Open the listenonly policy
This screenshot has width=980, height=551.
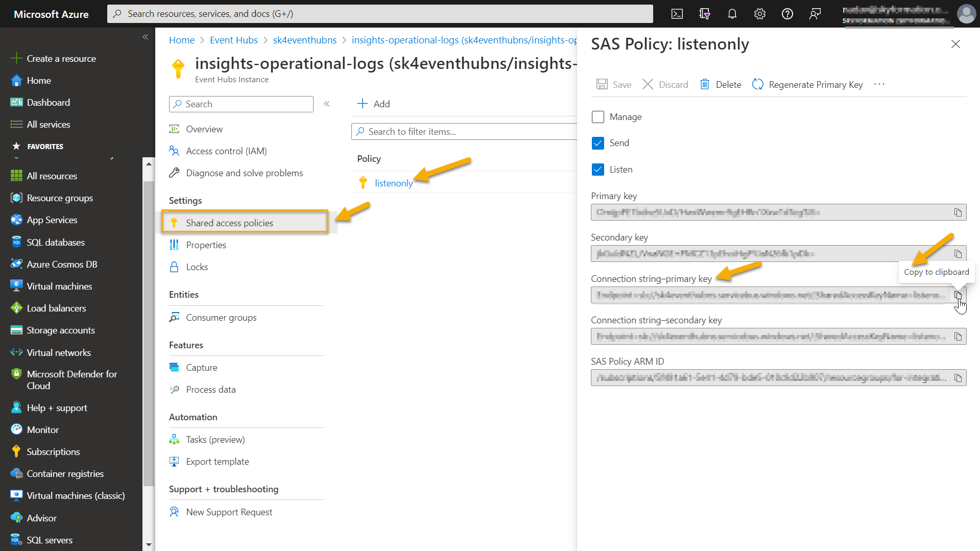(393, 183)
